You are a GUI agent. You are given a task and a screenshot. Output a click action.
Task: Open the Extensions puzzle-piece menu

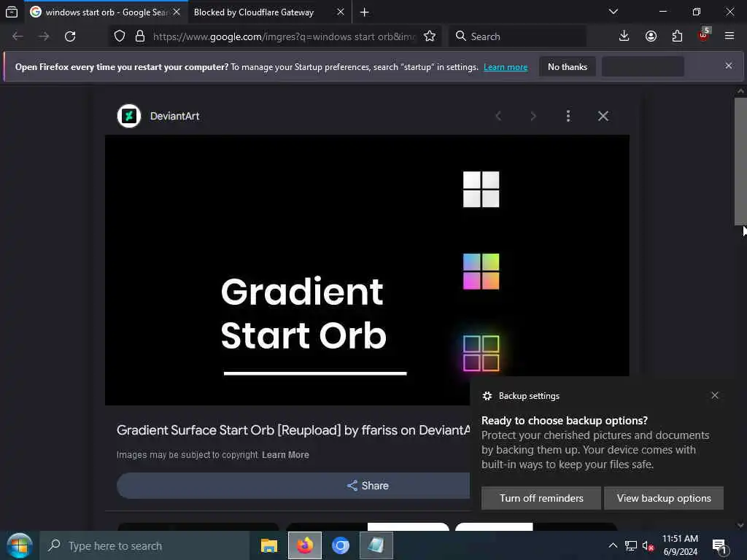677,36
